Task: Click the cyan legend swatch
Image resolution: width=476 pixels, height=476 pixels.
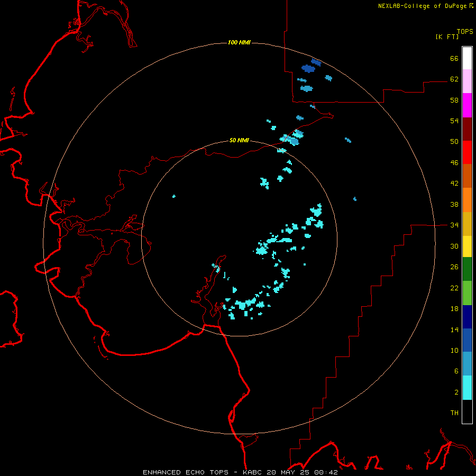Action: (467, 388)
